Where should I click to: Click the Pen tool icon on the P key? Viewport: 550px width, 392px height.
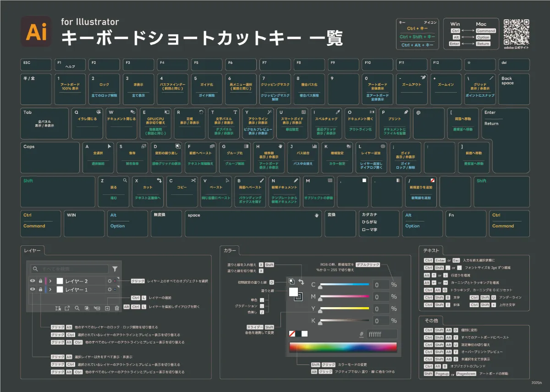406,112
